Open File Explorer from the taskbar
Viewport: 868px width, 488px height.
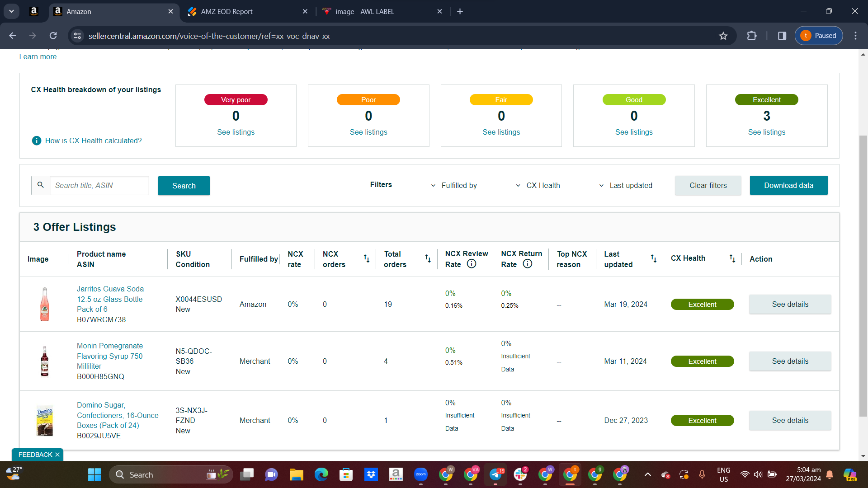tap(296, 474)
